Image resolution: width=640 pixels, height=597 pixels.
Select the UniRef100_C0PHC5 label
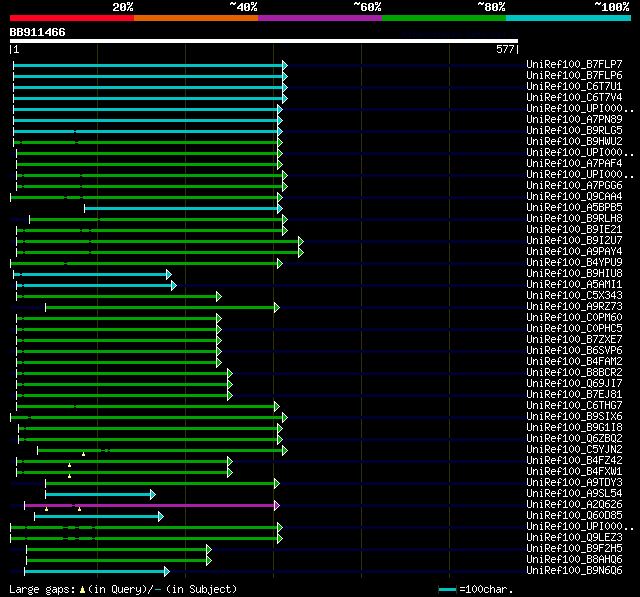574,329
